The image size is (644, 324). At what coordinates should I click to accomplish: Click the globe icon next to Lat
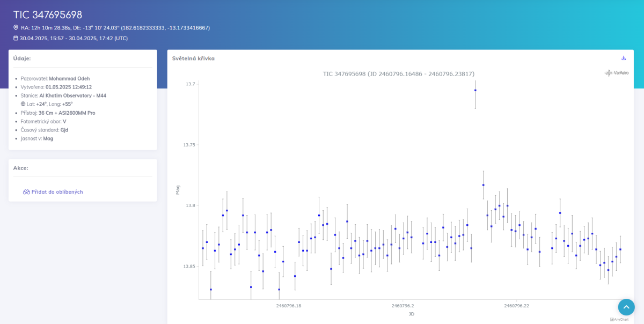pos(23,104)
